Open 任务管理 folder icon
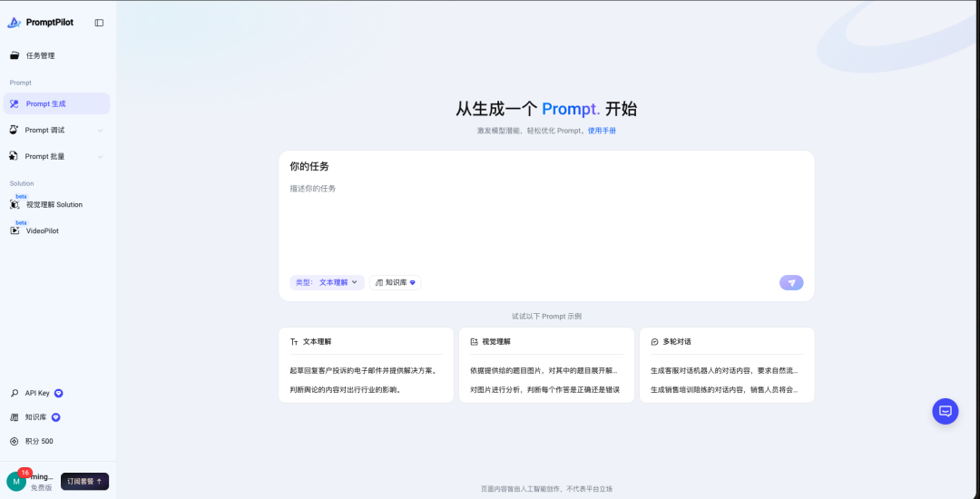The image size is (980, 499). 15,55
